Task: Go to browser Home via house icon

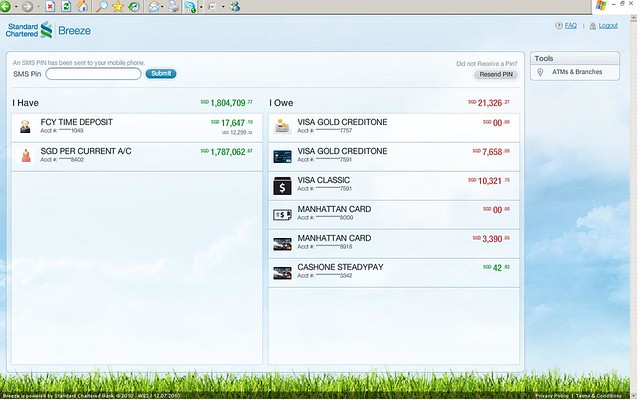Action: point(83,6)
